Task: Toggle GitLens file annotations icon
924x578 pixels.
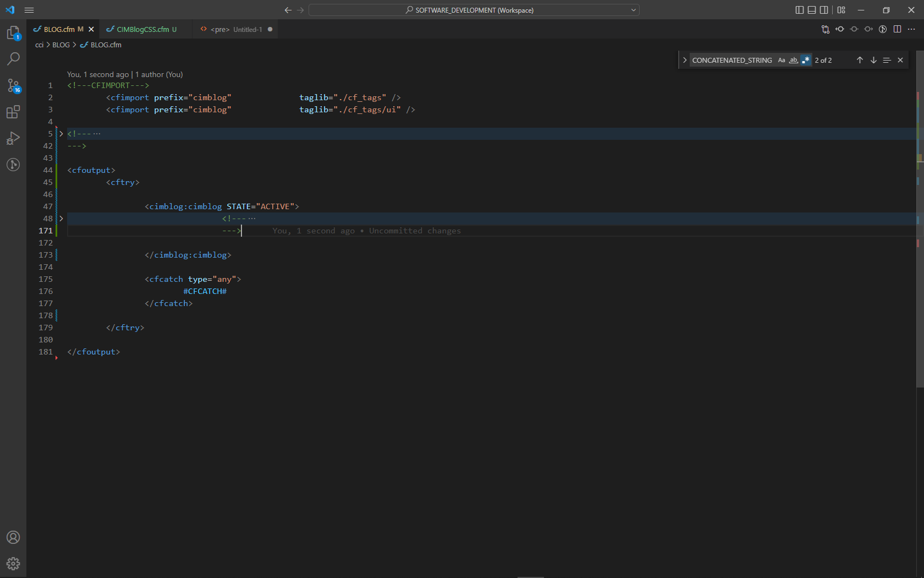Action: pos(883,29)
